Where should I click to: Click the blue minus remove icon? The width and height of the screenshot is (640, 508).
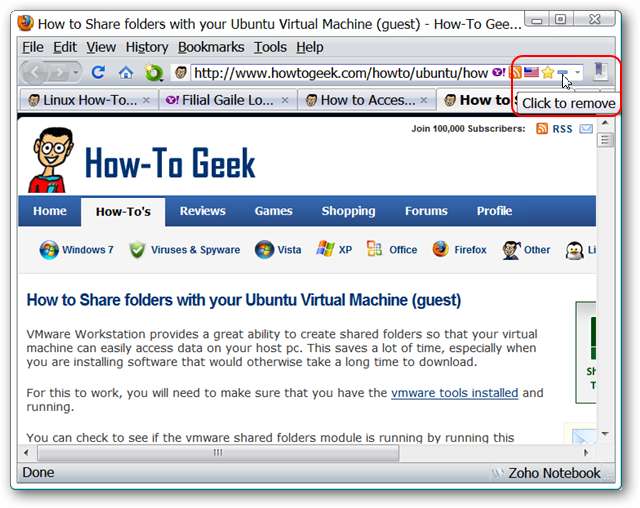coord(562,73)
